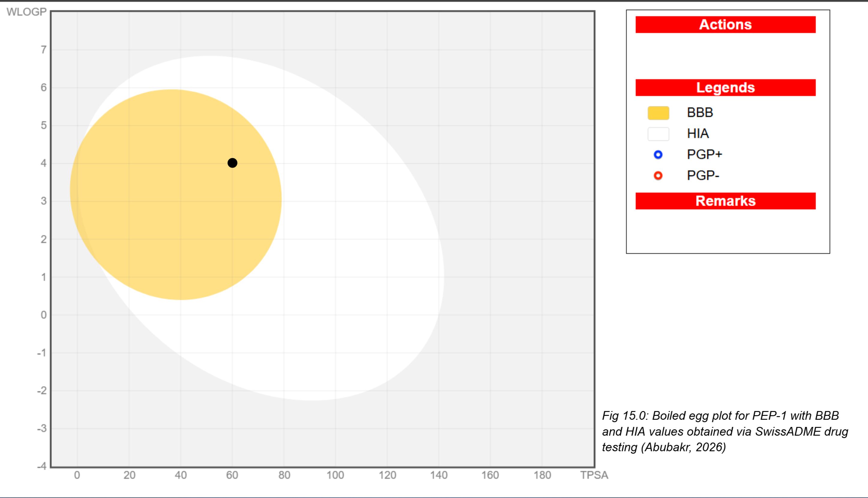Click the PGP- legend text
This screenshot has width=868, height=498.
point(703,175)
